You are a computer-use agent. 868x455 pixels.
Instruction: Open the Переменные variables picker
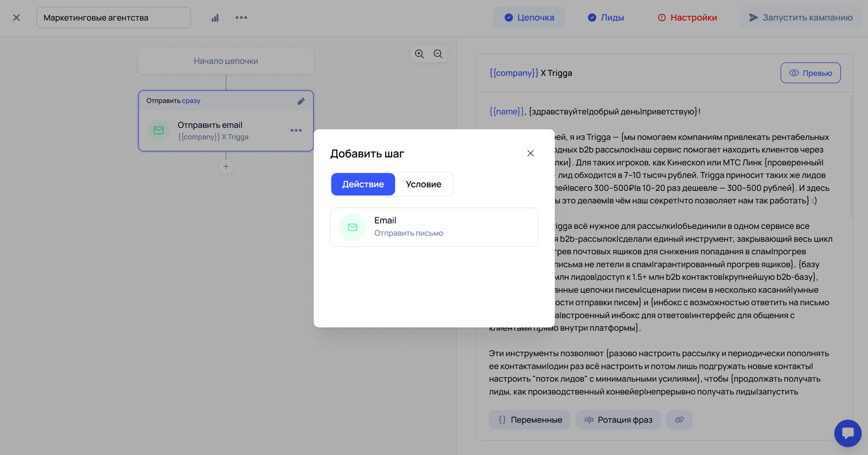(529, 420)
